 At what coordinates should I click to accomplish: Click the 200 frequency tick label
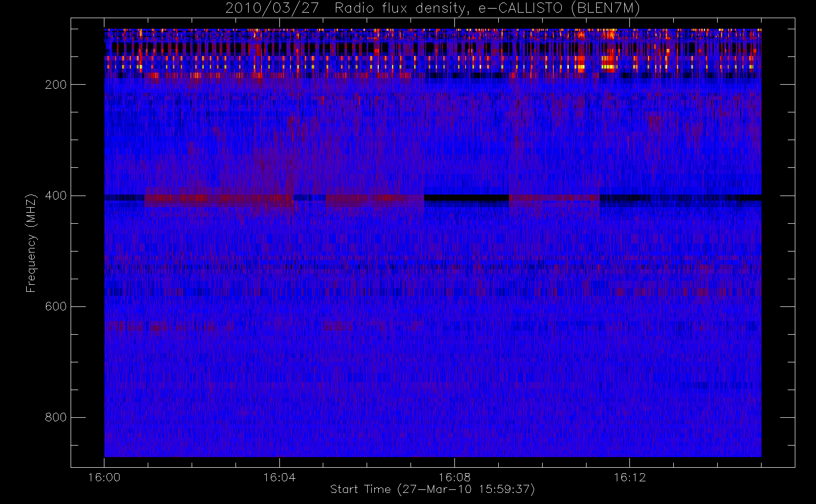point(56,85)
